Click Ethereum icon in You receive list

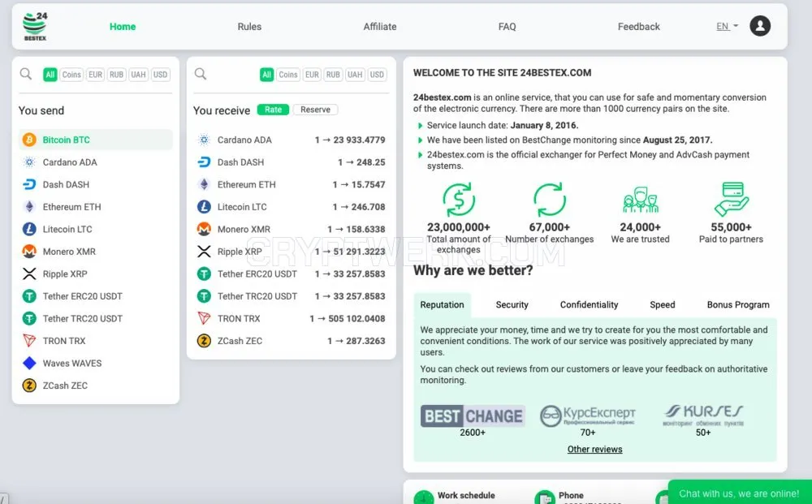[204, 184]
